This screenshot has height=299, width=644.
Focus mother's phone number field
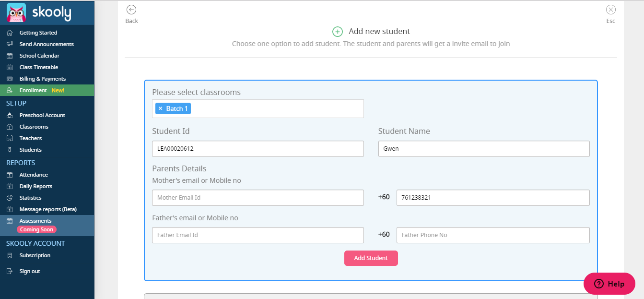pyautogui.click(x=493, y=198)
